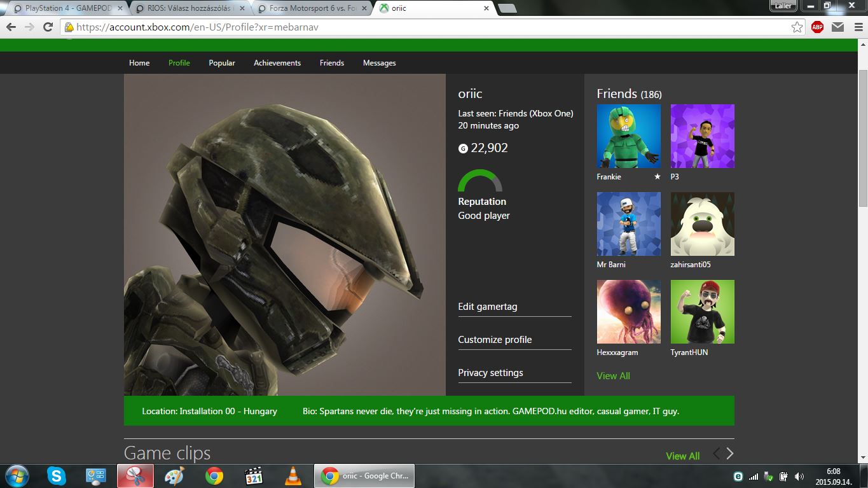868x488 pixels.
Task: Click View All under Friends list
Action: pos(613,376)
